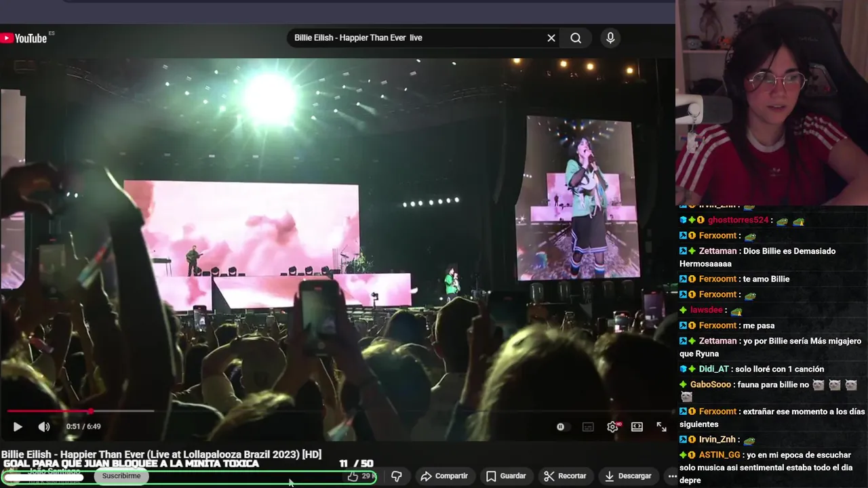Image resolution: width=868 pixels, height=488 pixels.
Task: Switch to theater mode
Action: (x=637, y=426)
